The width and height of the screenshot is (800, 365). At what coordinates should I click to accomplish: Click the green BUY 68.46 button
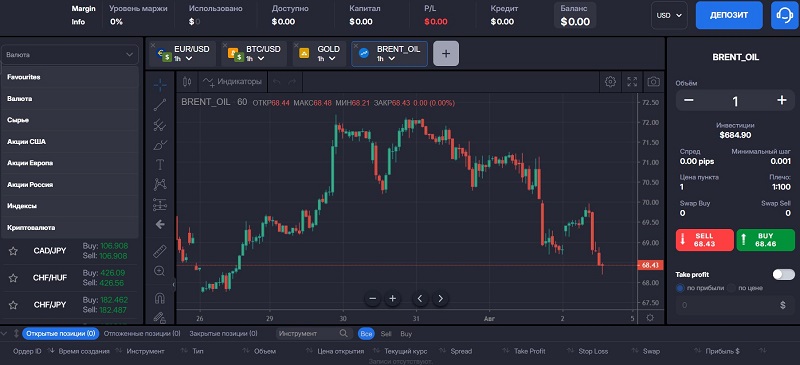coord(765,240)
